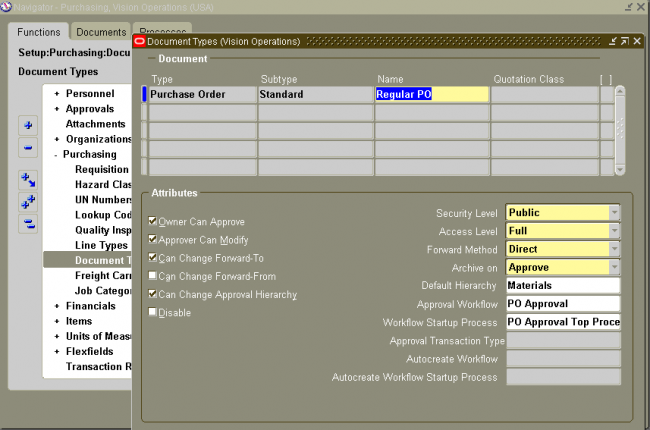Select Freight Carriers tree item
This screenshot has width=650, height=430.
click(x=103, y=276)
